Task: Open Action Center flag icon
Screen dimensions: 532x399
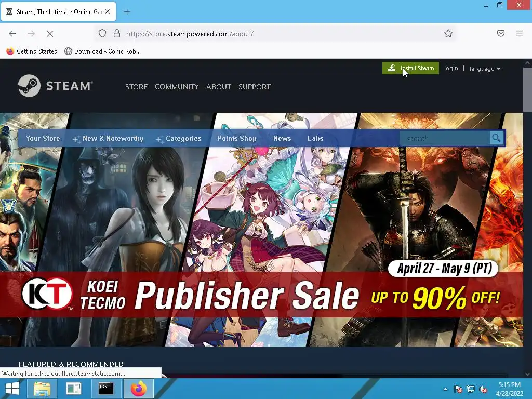Action: coord(458,389)
